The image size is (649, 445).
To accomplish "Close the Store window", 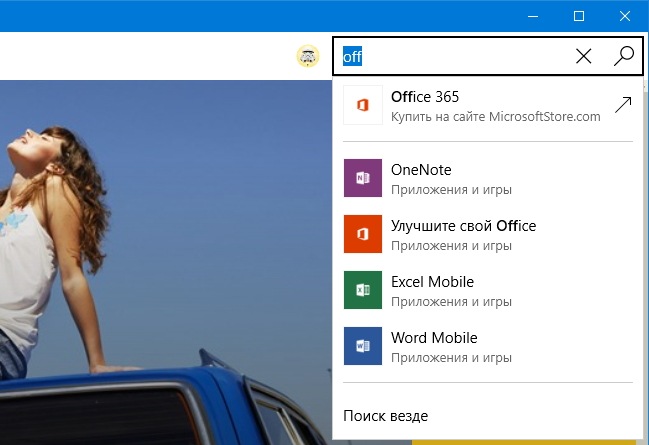I will pyautogui.click(x=625, y=16).
